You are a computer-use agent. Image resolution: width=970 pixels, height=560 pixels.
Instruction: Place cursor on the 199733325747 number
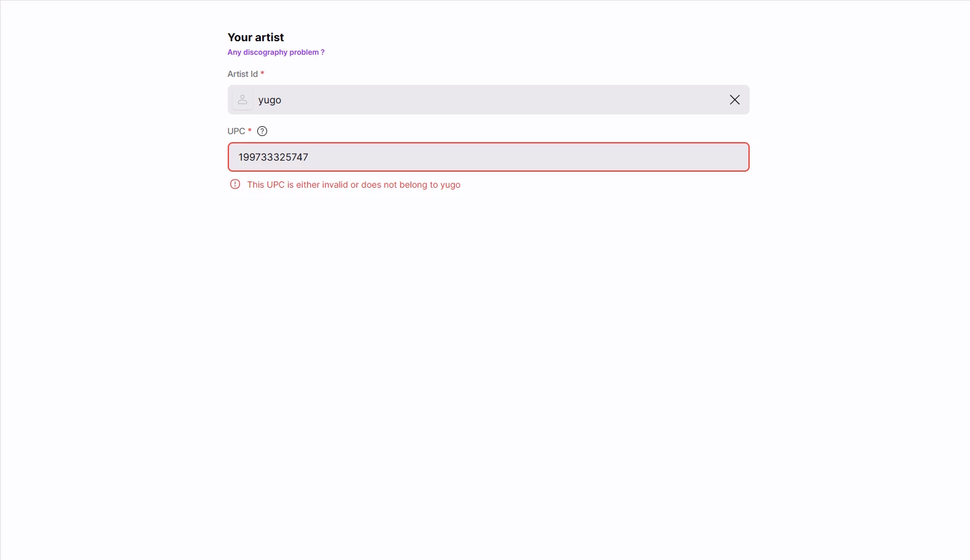273,157
